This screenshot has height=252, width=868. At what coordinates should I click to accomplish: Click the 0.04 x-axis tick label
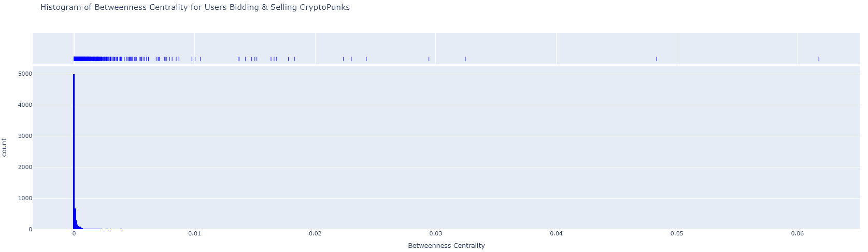[556, 233]
